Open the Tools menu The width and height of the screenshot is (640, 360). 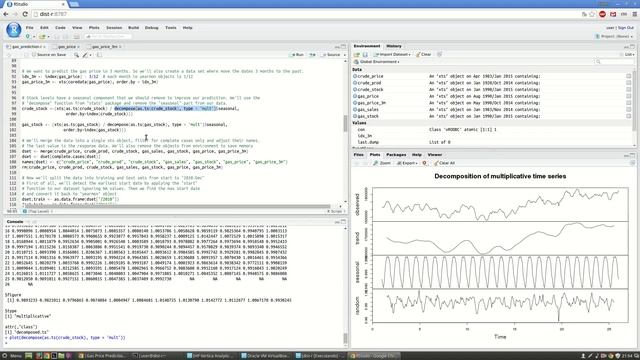(171, 28)
